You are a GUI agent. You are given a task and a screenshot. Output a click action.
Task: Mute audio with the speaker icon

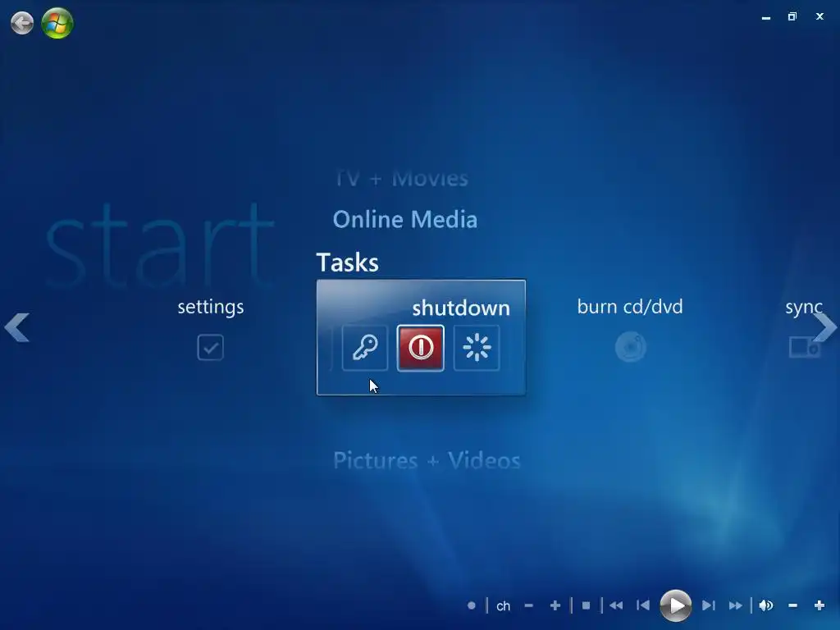[x=766, y=606]
